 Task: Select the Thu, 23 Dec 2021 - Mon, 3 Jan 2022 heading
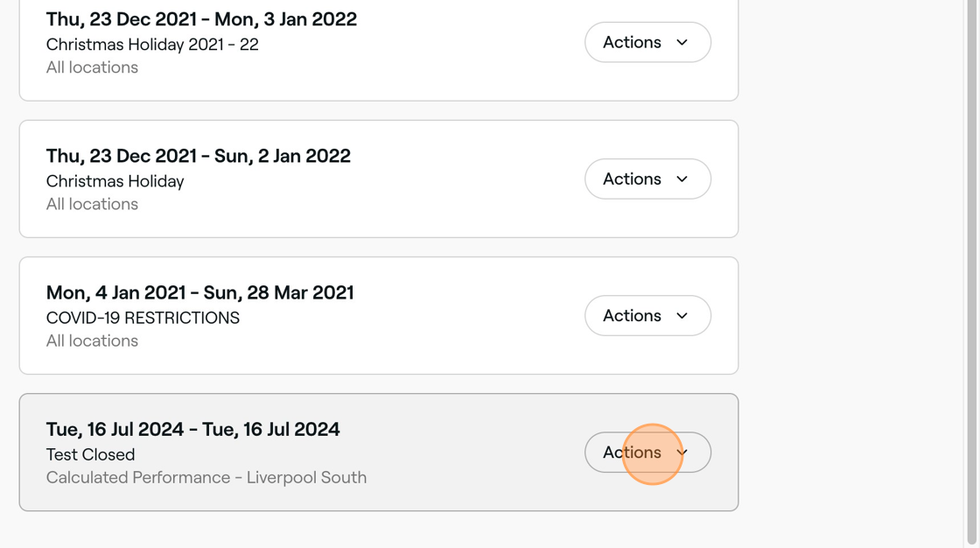coord(201,19)
